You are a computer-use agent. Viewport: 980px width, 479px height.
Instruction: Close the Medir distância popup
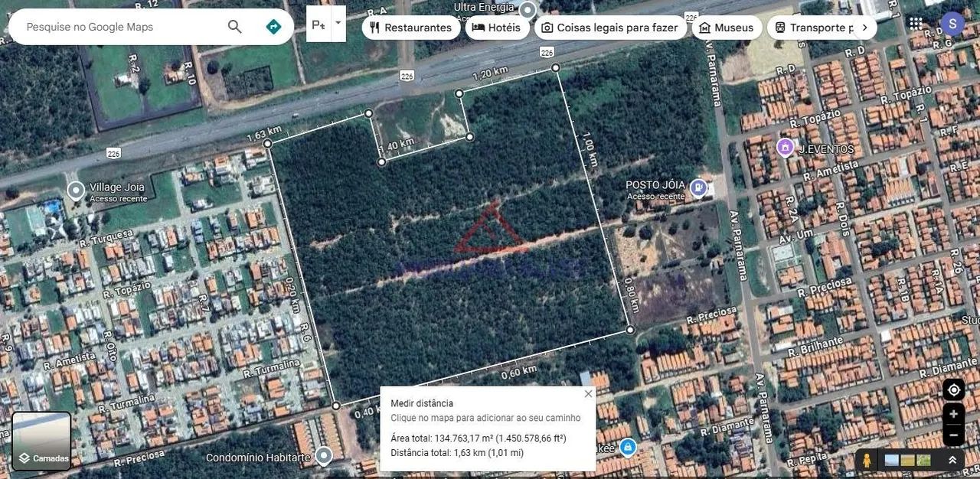(x=588, y=394)
